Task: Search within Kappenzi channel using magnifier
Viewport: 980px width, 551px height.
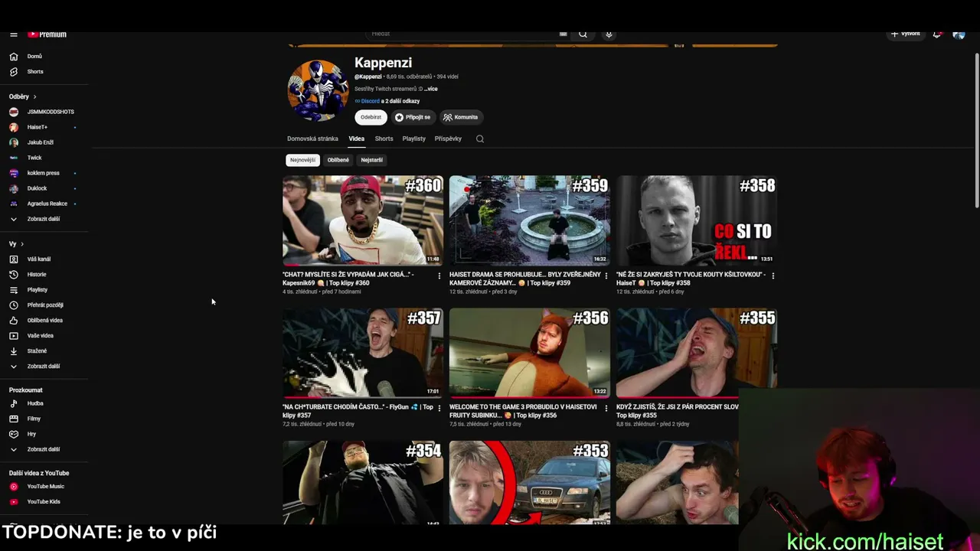Action: pos(480,139)
